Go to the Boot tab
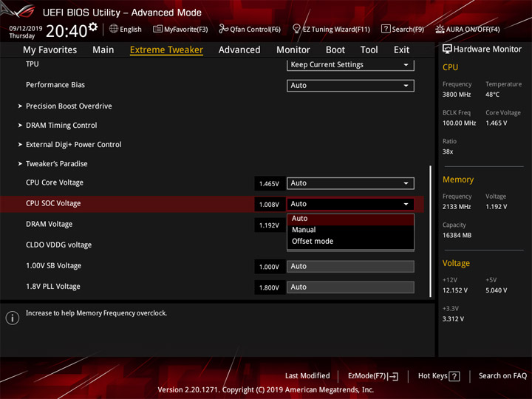532x399 pixels. tap(335, 50)
